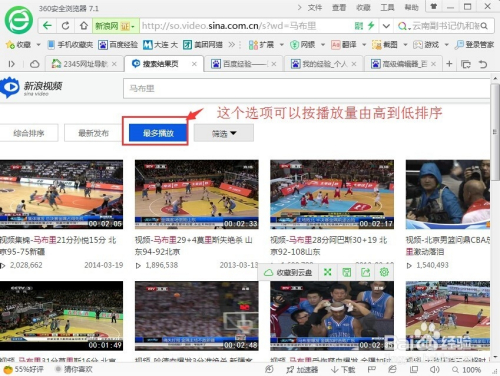Reload the page with refresh icon

point(66,26)
